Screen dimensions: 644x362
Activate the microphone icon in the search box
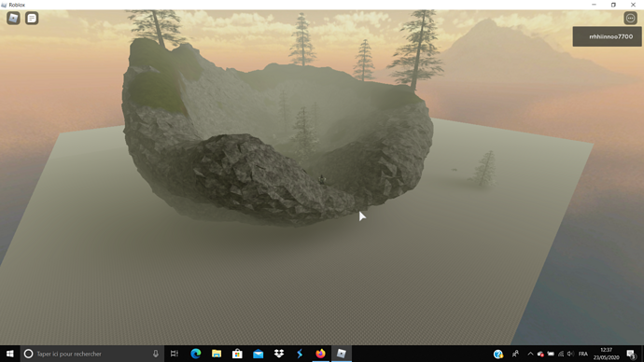pos(156,354)
